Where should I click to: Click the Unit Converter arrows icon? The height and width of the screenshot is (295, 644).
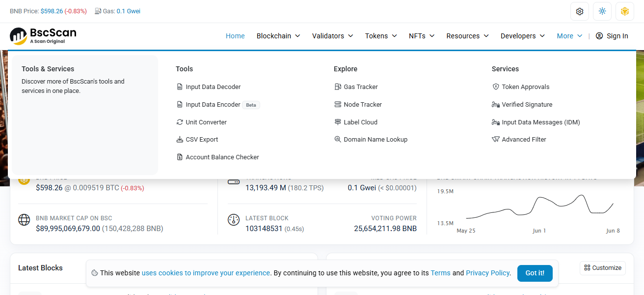180,122
